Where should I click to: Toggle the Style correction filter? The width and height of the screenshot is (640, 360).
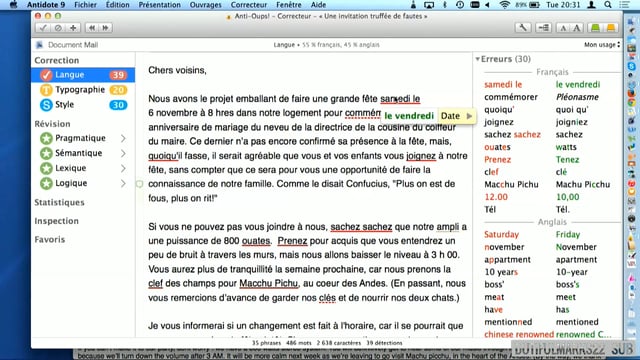(x=83, y=105)
